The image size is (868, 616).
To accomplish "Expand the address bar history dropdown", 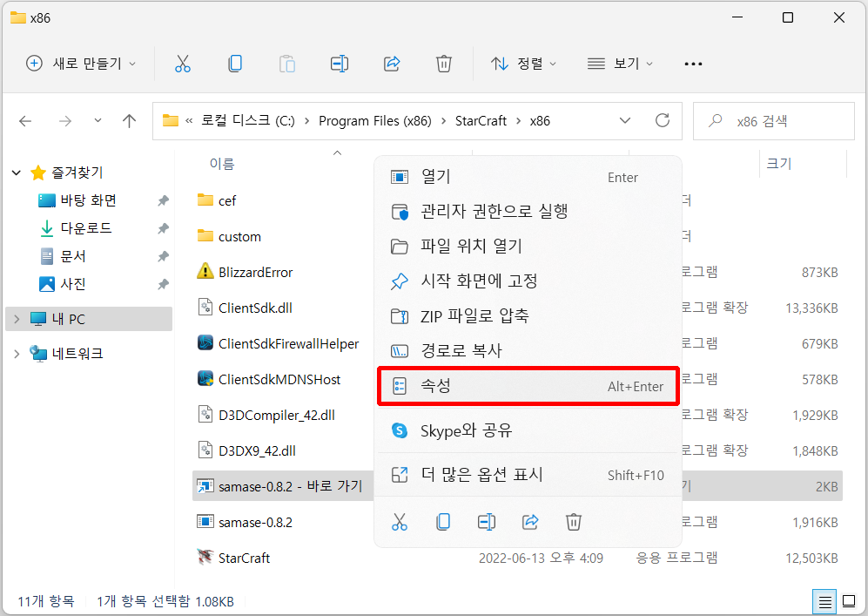I will (x=625, y=121).
